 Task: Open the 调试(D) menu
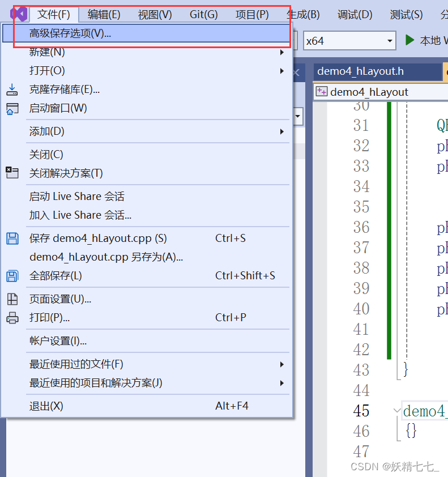point(355,14)
